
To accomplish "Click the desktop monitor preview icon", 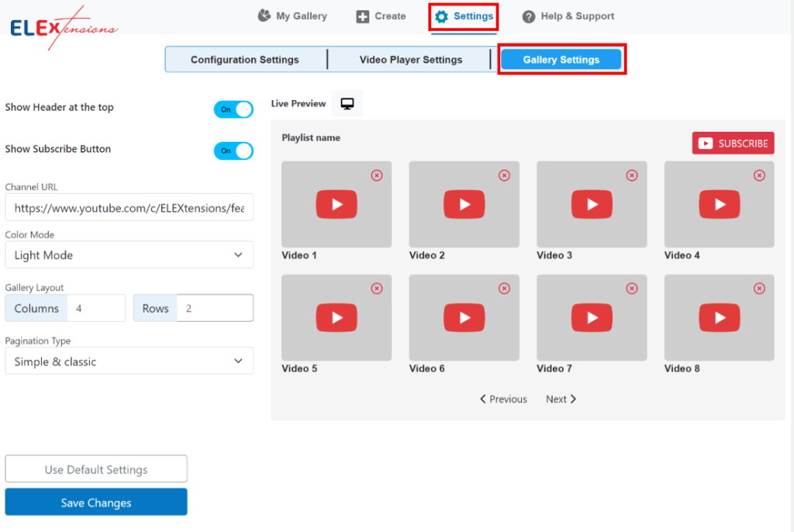I will click(x=347, y=104).
